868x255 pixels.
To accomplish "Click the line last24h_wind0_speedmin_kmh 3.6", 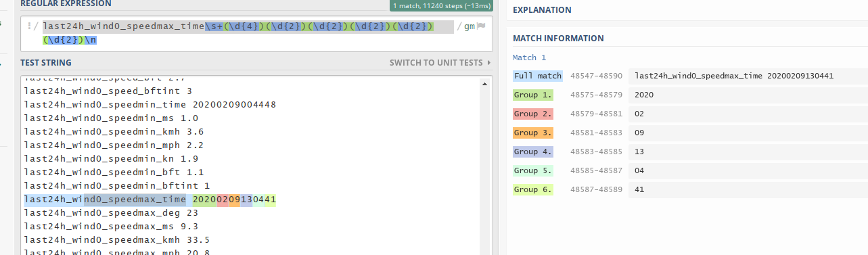I will pyautogui.click(x=114, y=131).
